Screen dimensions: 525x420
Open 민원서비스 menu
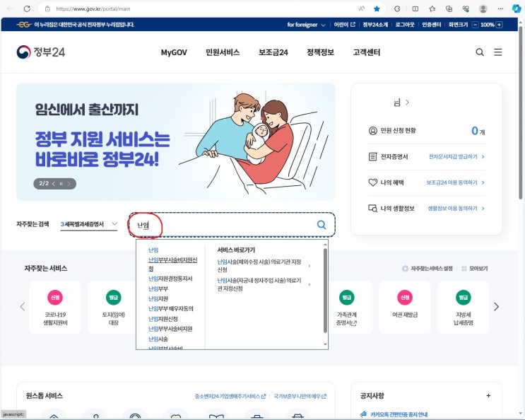click(x=223, y=52)
